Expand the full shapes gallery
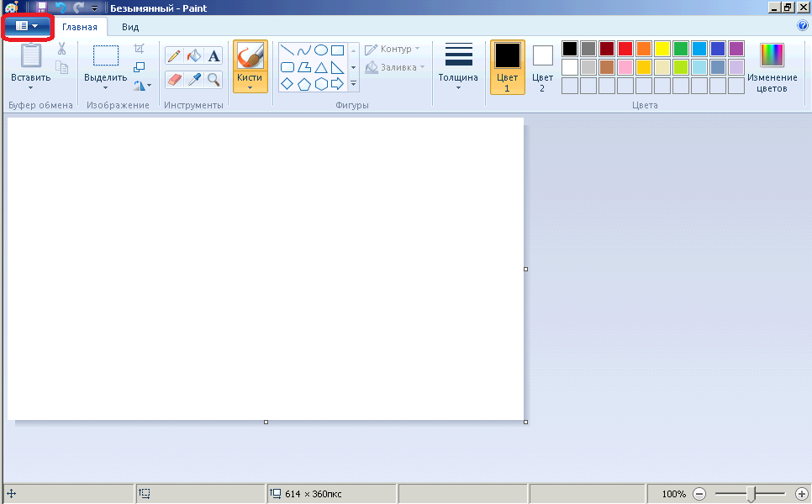Screen dimensions: 812x504 point(354,83)
